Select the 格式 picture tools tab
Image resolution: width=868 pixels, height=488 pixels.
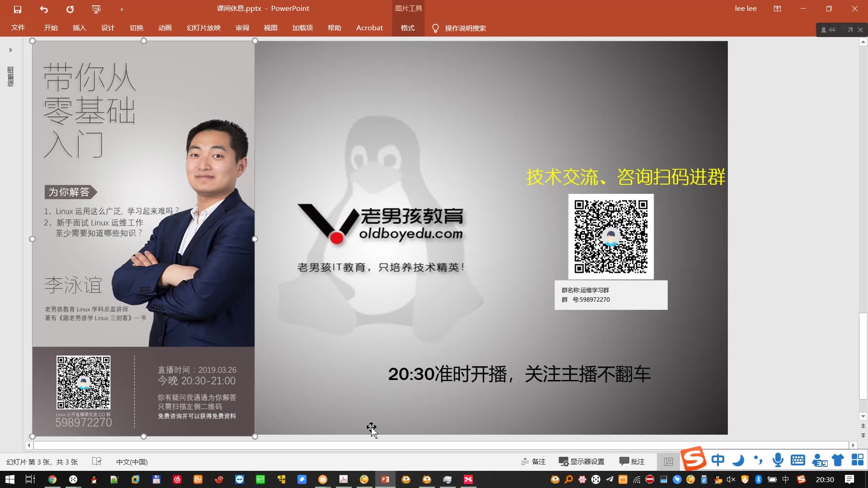[408, 28]
